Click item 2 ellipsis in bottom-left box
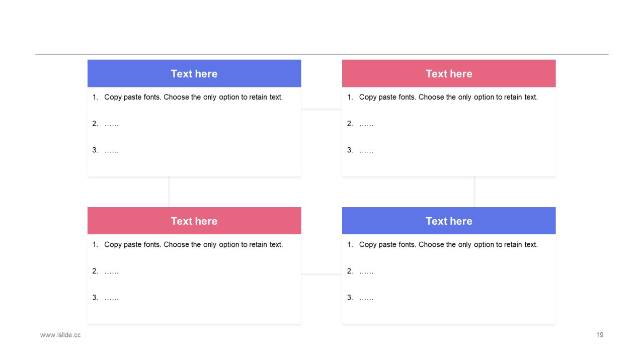 point(112,271)
